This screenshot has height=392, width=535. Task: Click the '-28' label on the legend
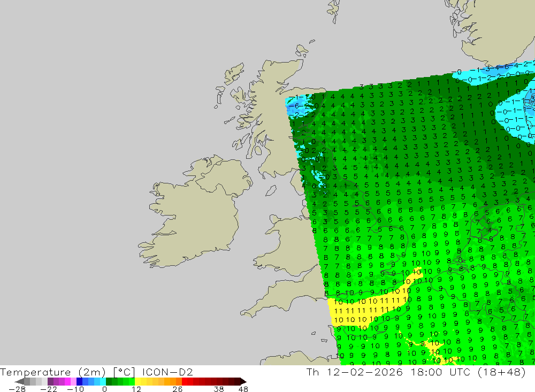pos(17,389)
